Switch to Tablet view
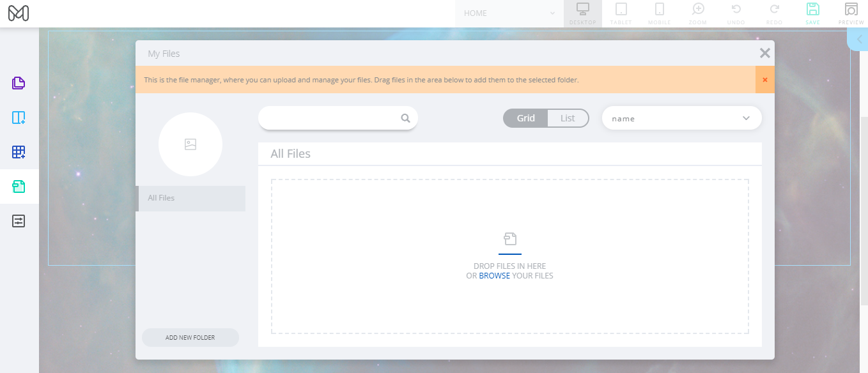This screenshot has height=373, width=868. (621, 13)
